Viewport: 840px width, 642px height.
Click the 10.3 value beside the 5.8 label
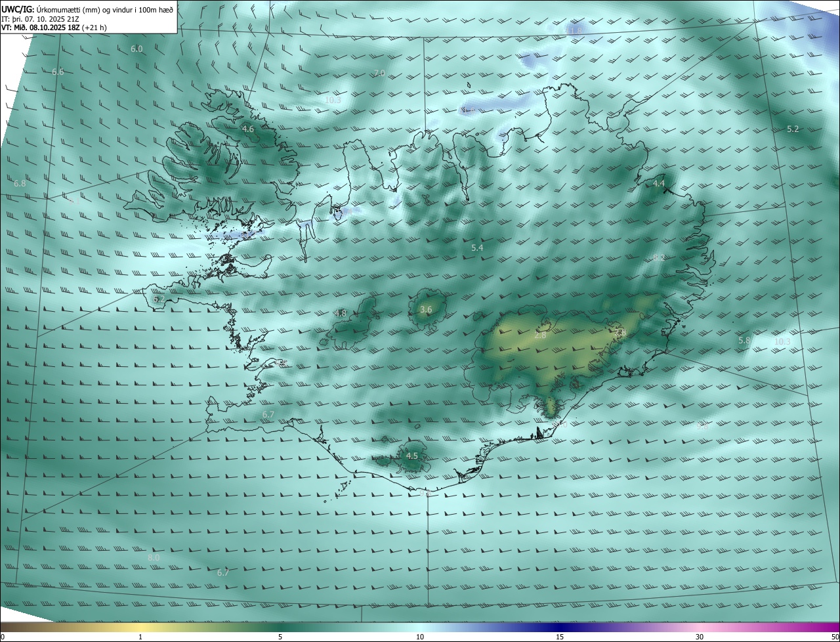pos(782,342)
